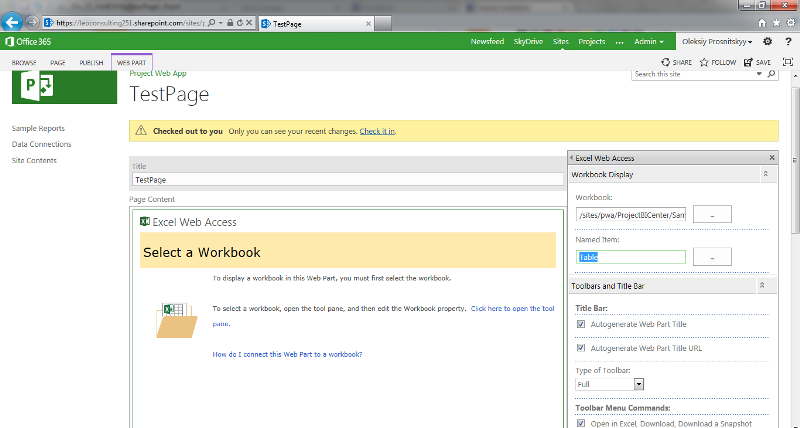
Task: Click into the page Title field
Action: tap(348, 180)
